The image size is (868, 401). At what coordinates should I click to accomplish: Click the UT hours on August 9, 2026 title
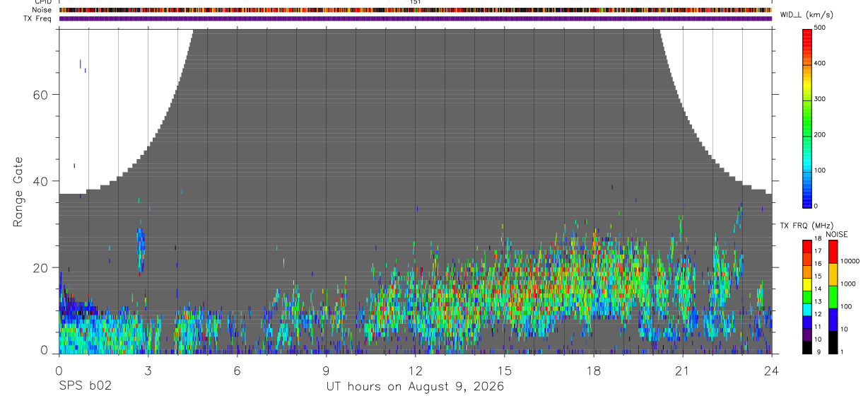(x=416, y=387)
